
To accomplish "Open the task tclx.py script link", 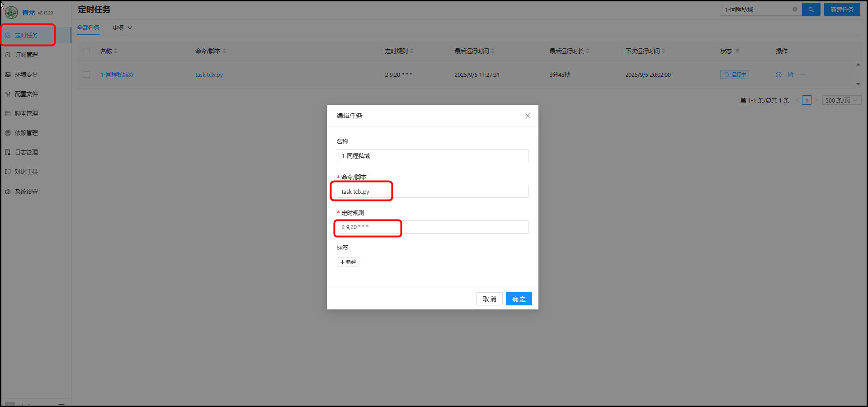I will [209, 75].
